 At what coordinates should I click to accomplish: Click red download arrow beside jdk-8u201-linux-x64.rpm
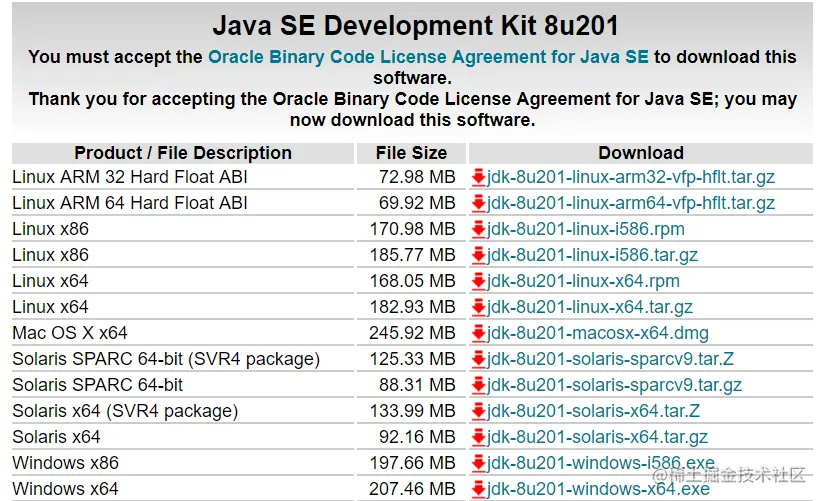pyautogui.click(x=478, y=281)
